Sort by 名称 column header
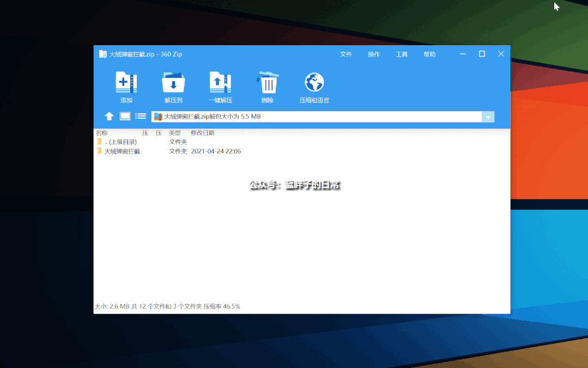The height and width of the screenshot is (368, 588). click(x=102, y=133)
